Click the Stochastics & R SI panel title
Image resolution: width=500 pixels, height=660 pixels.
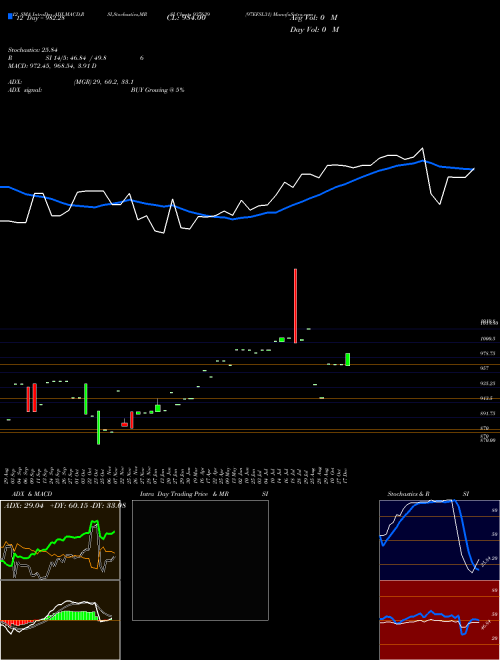click(x=428, y=494)
